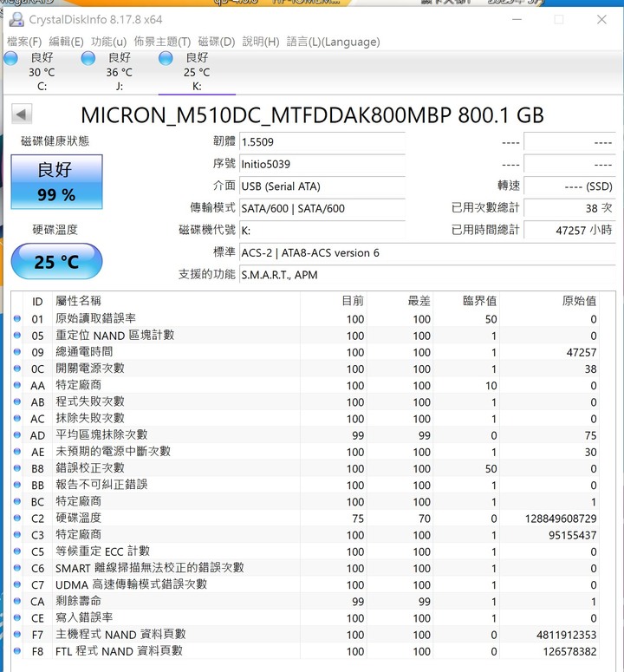624x672 pixels.
Task: Click the 良好 99 % health status button
Action: [56, 182]
